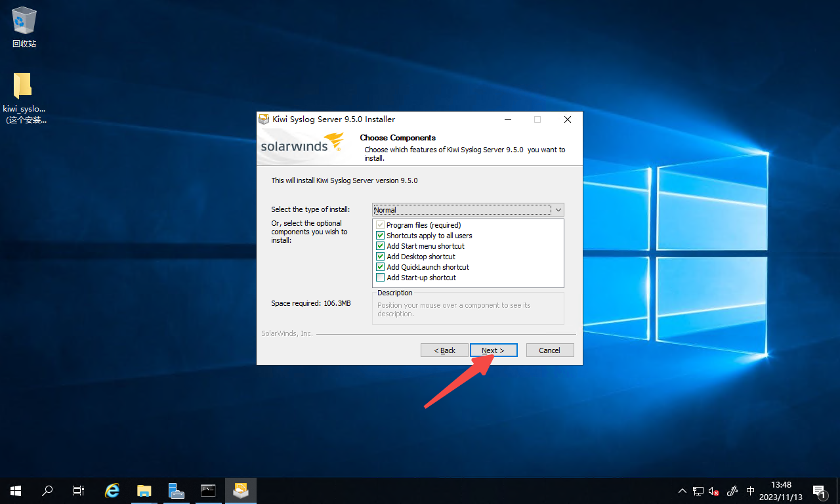Minimize the installer window
840x504 pixels.
click(x=507, y=119)
